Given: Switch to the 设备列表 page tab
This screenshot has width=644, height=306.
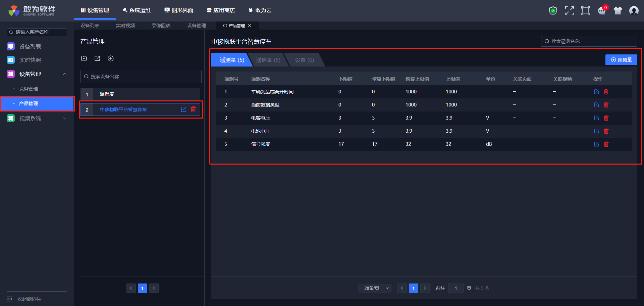Looking at the screenshot, I should click(90, 26).
